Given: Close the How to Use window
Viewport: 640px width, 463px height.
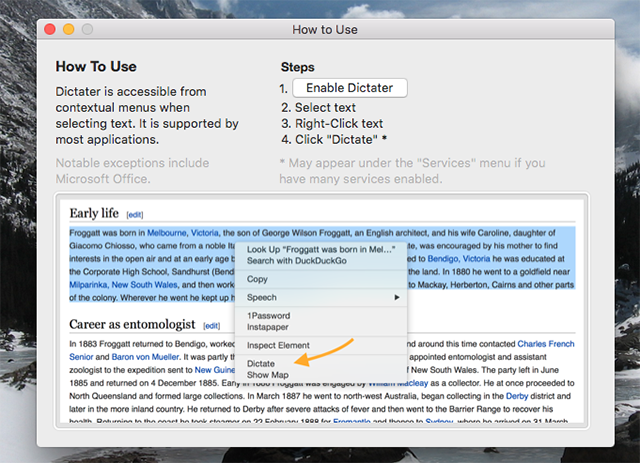Looking at the screenshot, I should 50,29.
